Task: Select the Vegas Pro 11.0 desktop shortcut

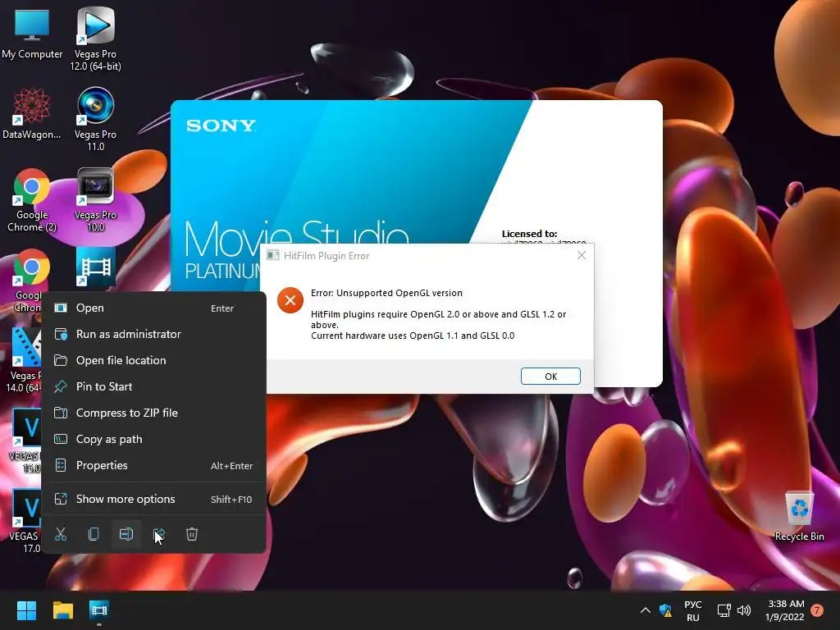Action: 95,119
